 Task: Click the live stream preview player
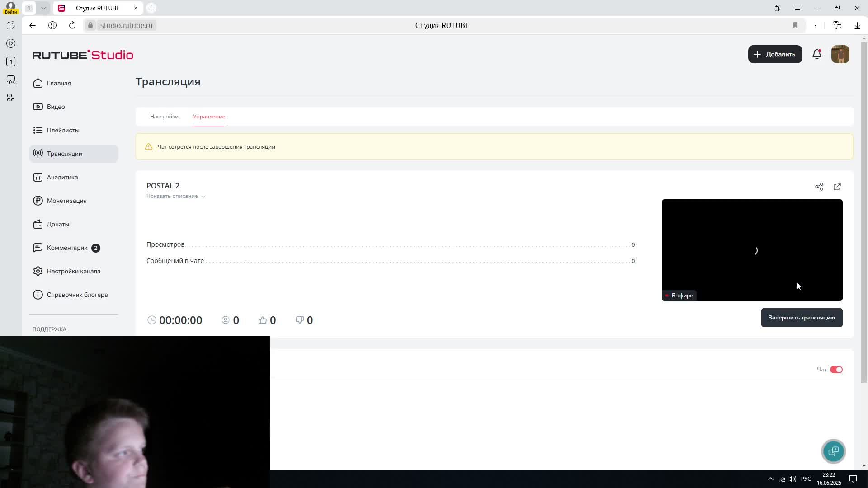click(x=752, y=250)
